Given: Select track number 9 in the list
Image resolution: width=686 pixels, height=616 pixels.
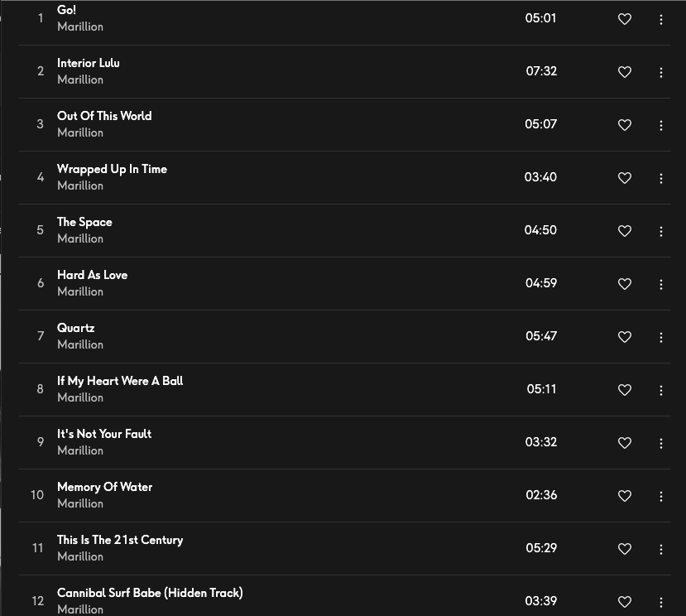Looking at the screenshot, I should click(40, 442).
